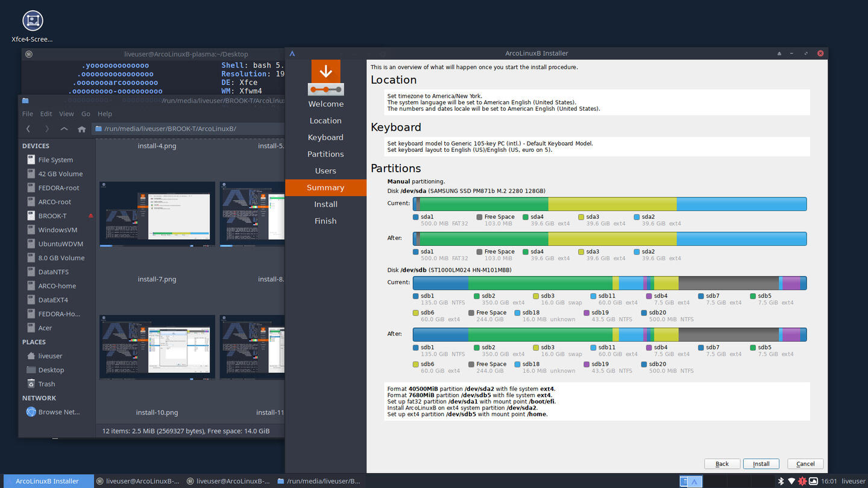Screen dimensions: 868x488
Task: Click the file manager path address bar
Action: [x=188, y=129]
